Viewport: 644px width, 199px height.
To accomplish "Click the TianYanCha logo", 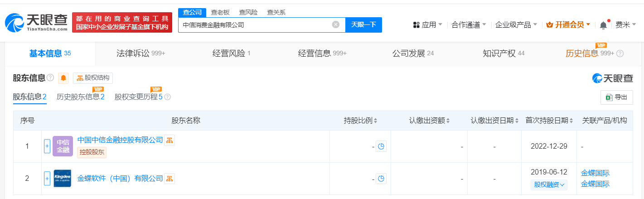I will (36, 23).
